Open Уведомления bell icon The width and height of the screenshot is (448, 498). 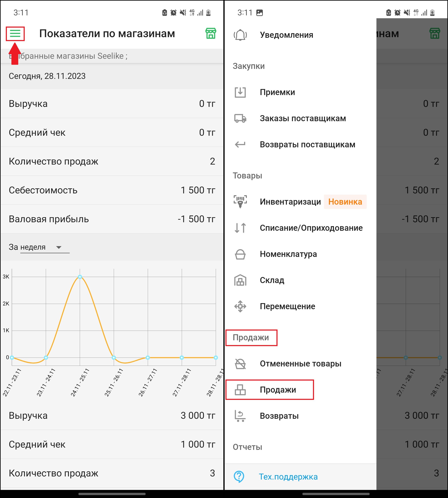[x=240, y=35]
